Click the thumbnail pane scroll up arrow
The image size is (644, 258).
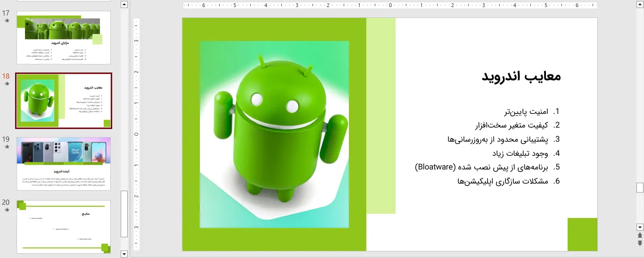tap(124, 4)
